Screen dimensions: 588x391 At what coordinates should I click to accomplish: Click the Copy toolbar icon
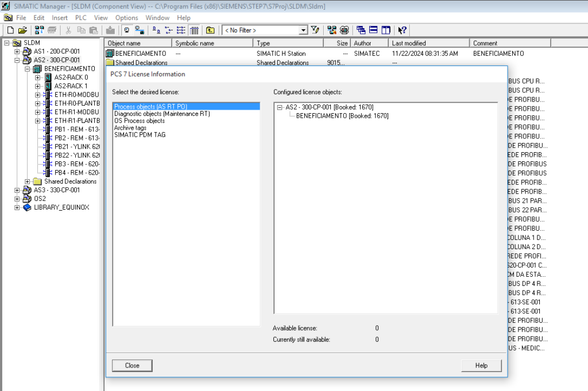[81, 30]
